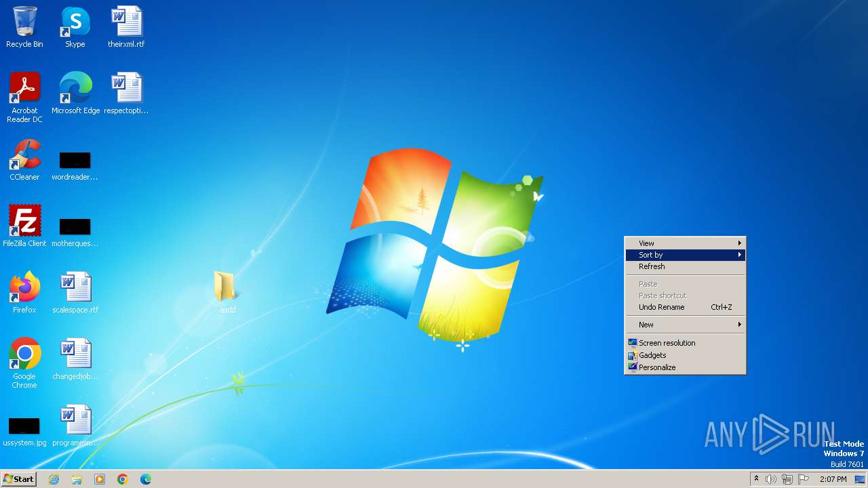Select the programmin... document icon

[x=75, y=426]
